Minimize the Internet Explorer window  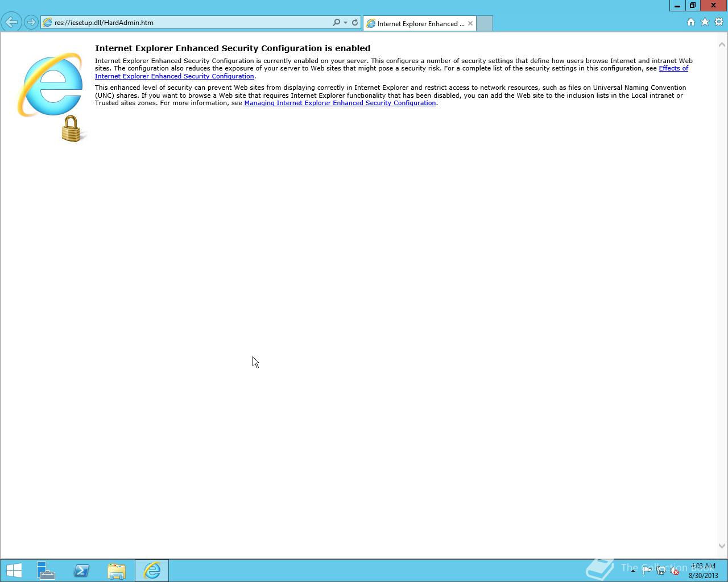677,6
